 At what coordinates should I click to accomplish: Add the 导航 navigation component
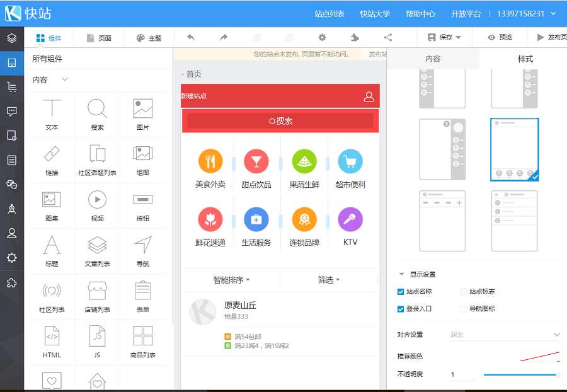pyautogui.click(x=143, y=251)
